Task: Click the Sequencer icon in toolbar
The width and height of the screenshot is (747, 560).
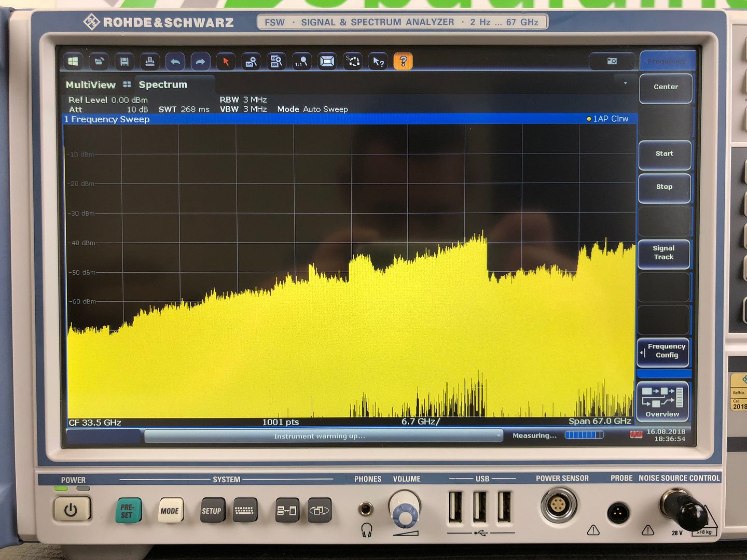Action: point(353,62)
